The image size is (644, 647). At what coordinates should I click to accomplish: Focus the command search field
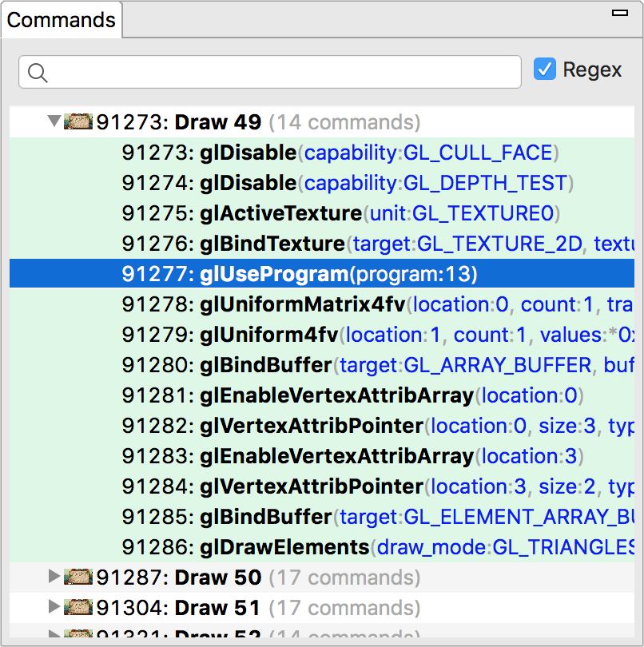point(270,72)
